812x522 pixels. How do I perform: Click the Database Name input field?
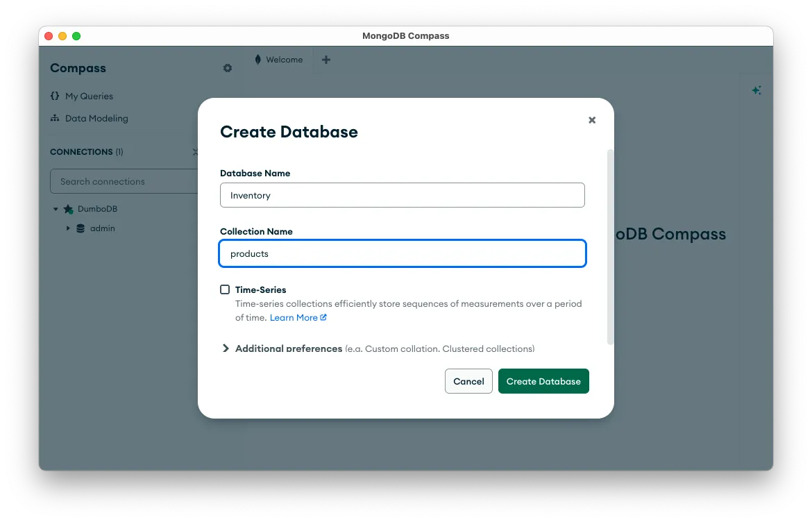tap(403, 195)
